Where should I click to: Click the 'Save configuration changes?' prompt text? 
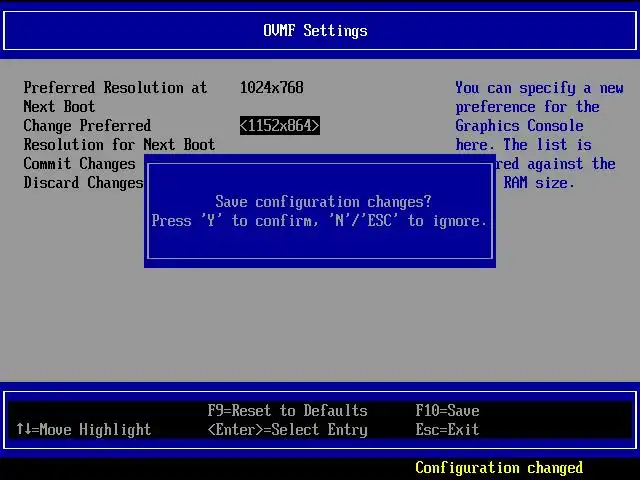pos(323,202)
